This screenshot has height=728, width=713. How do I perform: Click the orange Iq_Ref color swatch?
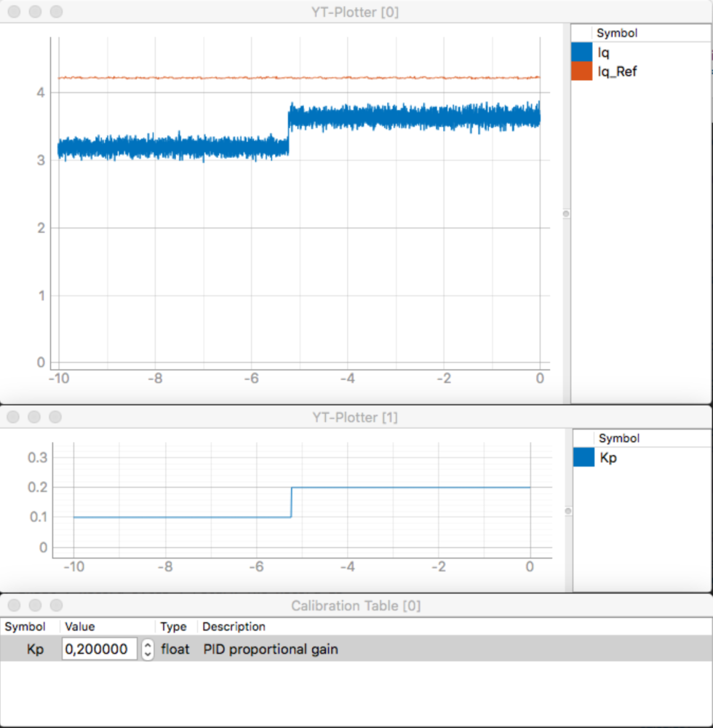[x=582, y=71]
